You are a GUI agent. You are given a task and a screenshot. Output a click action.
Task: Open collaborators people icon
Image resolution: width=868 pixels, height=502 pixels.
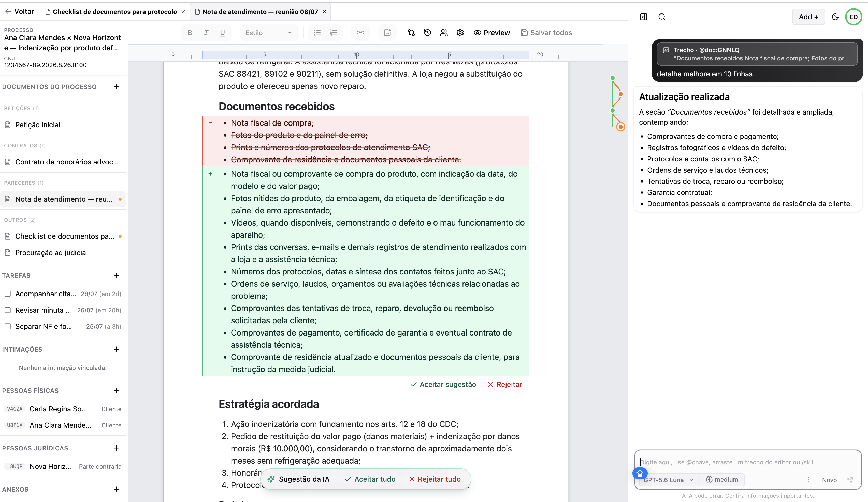coord(444,33)
